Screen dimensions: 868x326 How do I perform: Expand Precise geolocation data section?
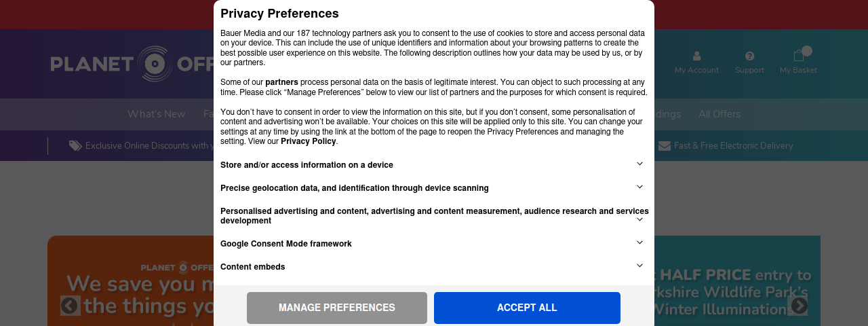(x=433, y=187)
